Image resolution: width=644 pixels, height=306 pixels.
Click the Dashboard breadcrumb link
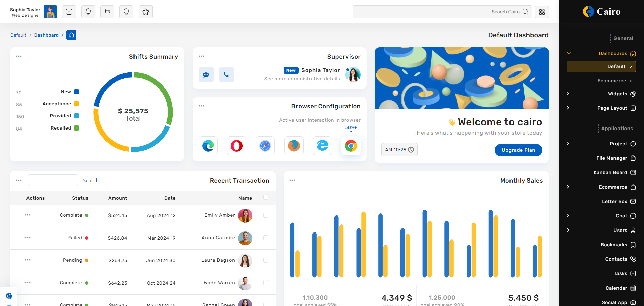pos(46,35)
